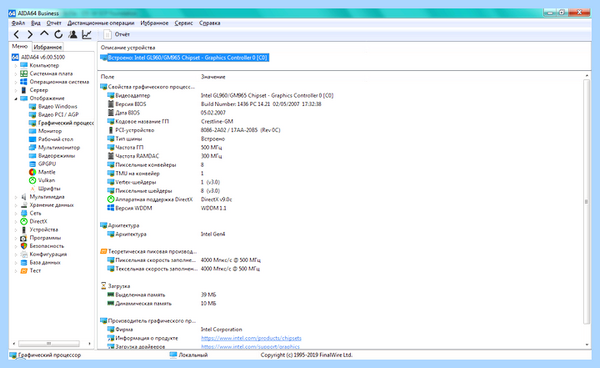Click the details pane scroll down arrow
The width and height of the screenshot is (600, 368).
pos(587,345)
